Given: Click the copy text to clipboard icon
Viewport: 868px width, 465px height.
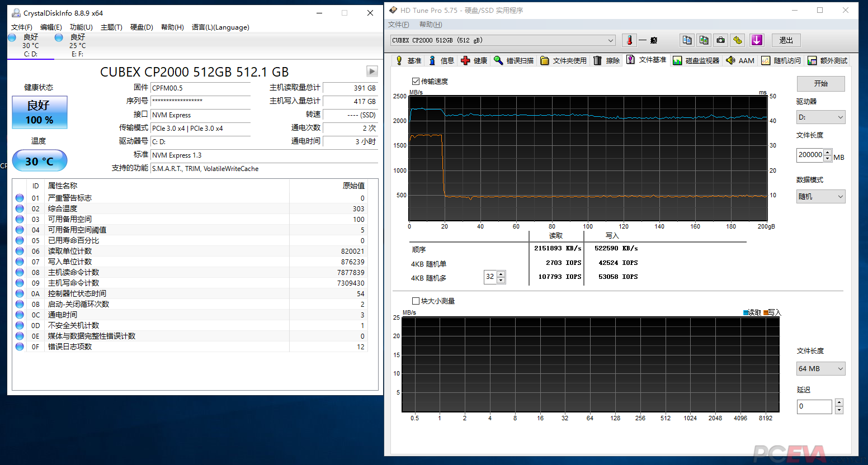Looking at the screenshot, I should point(687,40).
